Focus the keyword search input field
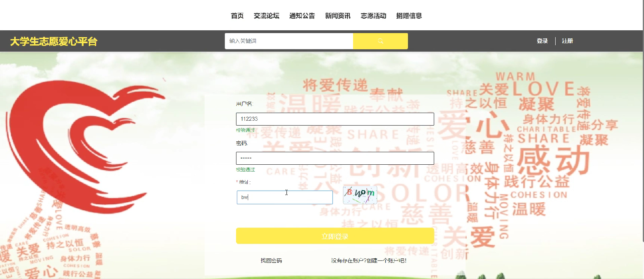 pyautogui.click(x=289, y=41)
